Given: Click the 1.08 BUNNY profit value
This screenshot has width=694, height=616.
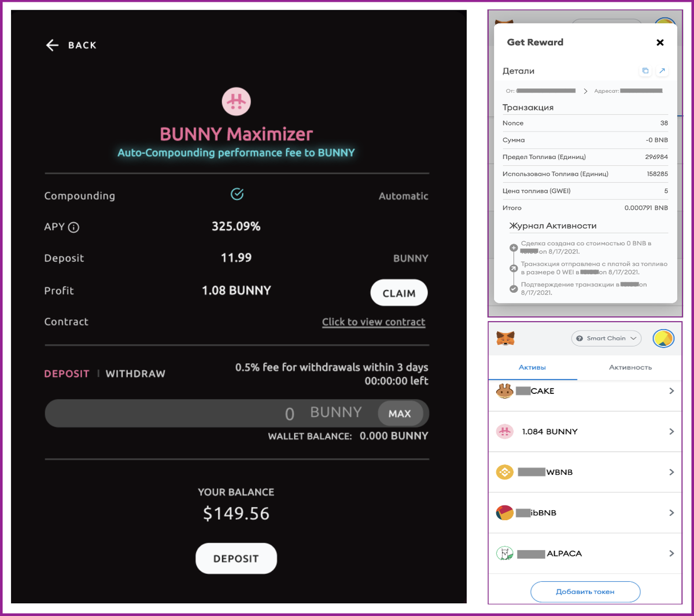Looking at the screenshot, I should (236, 290).
